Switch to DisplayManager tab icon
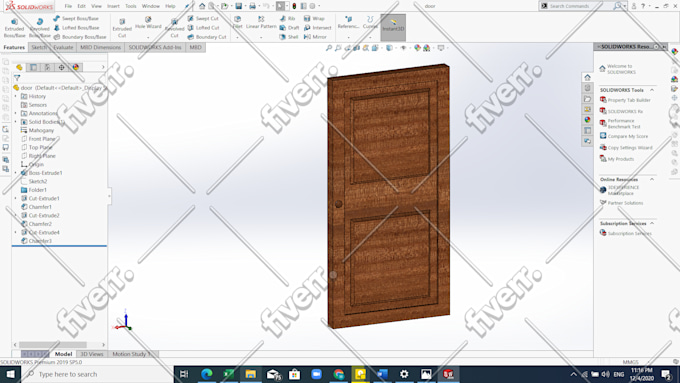This screenshot has width=680, height=383. (x=75, y=67)
